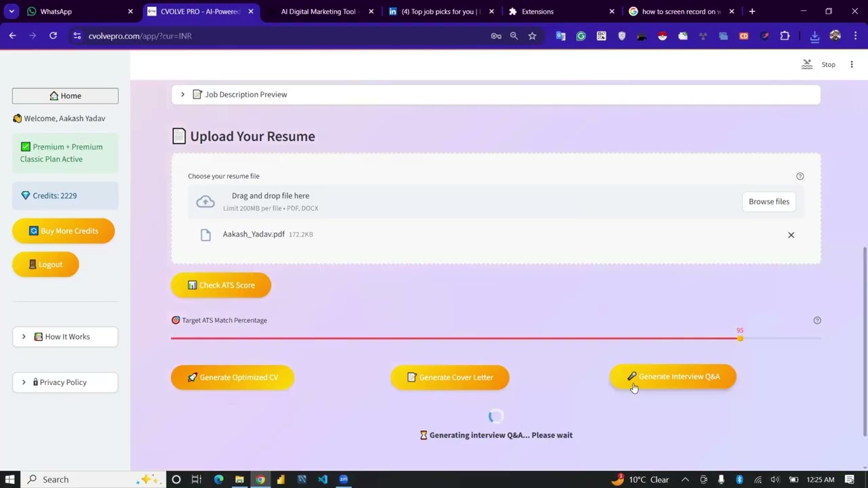View site information icon
The height and width of the screenshot is (488, 868).
click(77, 36)
